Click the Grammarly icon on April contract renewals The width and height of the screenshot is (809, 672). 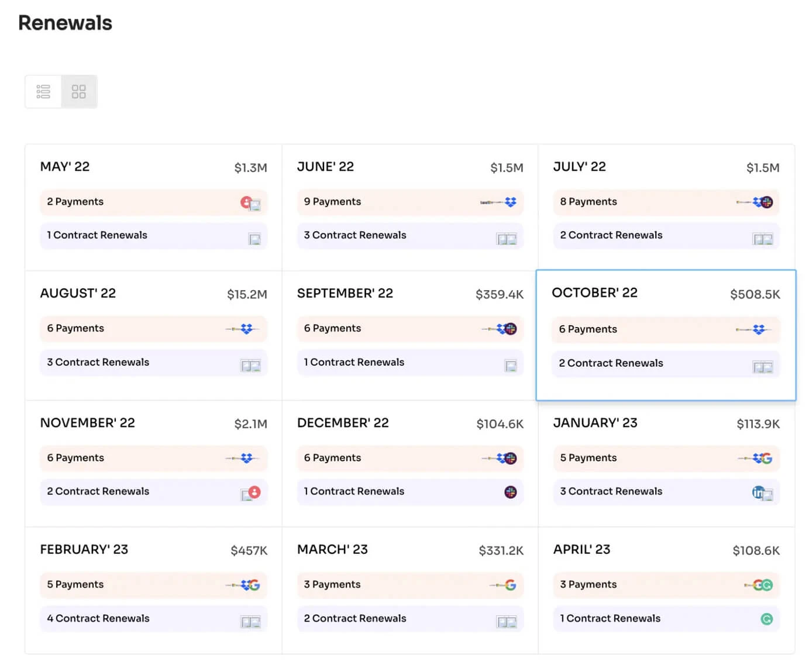[x=767, y=619]
